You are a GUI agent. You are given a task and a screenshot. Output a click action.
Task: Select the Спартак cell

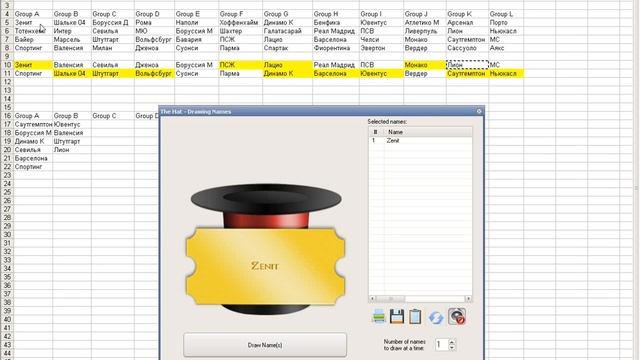pos(287,48)
